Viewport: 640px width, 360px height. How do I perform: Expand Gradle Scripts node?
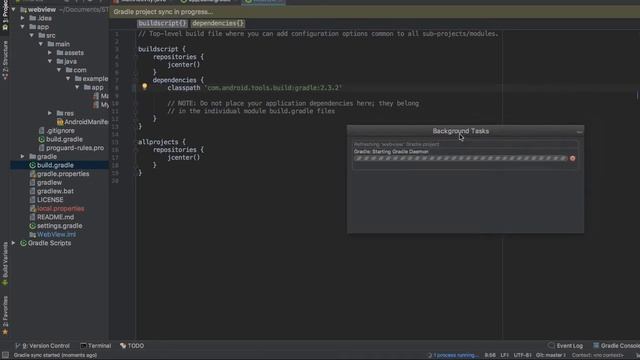pyautogui.click(x=13, y=243)
